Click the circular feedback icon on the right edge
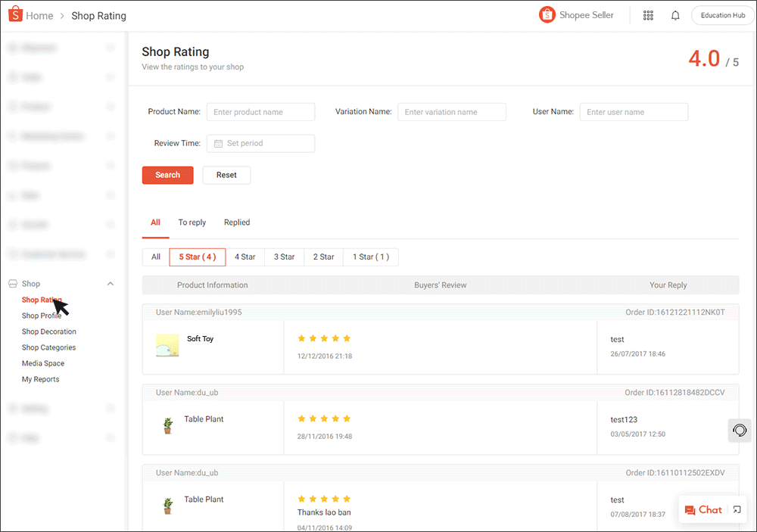The image size is (757, 532). click(x=740, y=430)
